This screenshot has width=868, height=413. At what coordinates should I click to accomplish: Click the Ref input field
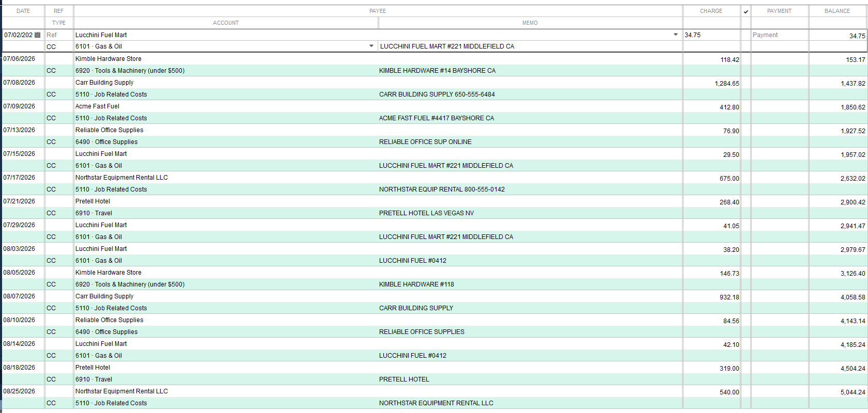[x=59, y=35]
